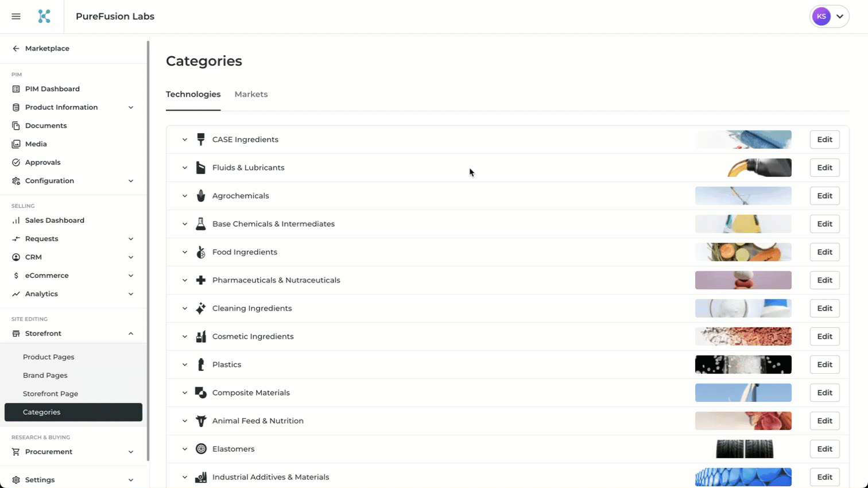
Task: Expand the Plastics category chevron
Action: point(185,365)
